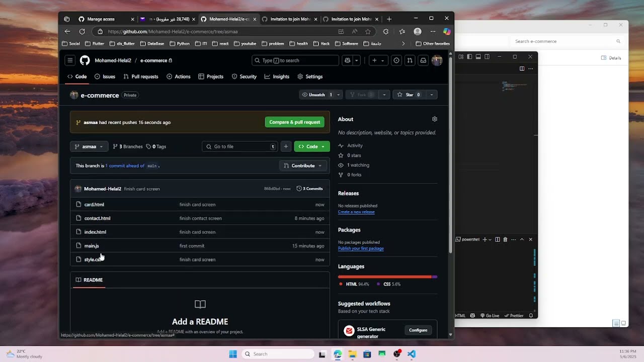
Task: Open the 3 Branches link
Action: tap(128, 146)
